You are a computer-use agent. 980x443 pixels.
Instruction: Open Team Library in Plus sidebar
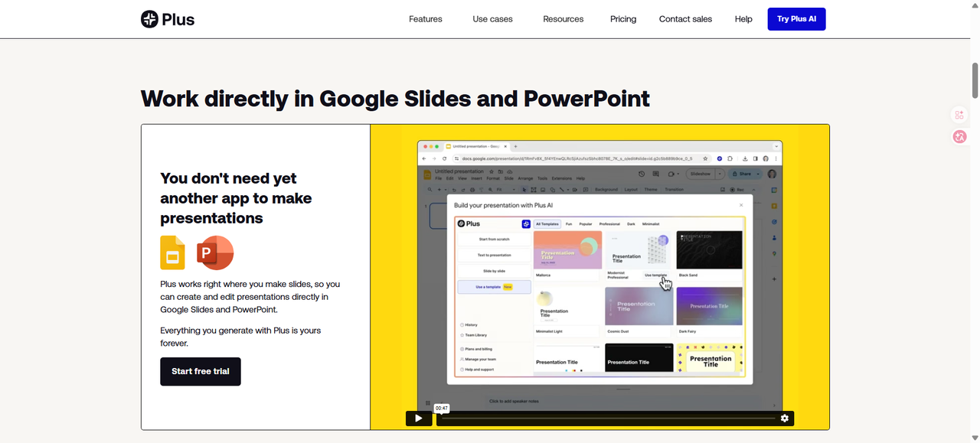click(474, 335)
